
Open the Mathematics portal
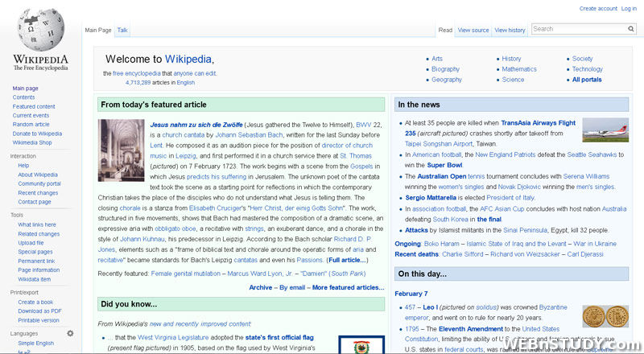519,69
